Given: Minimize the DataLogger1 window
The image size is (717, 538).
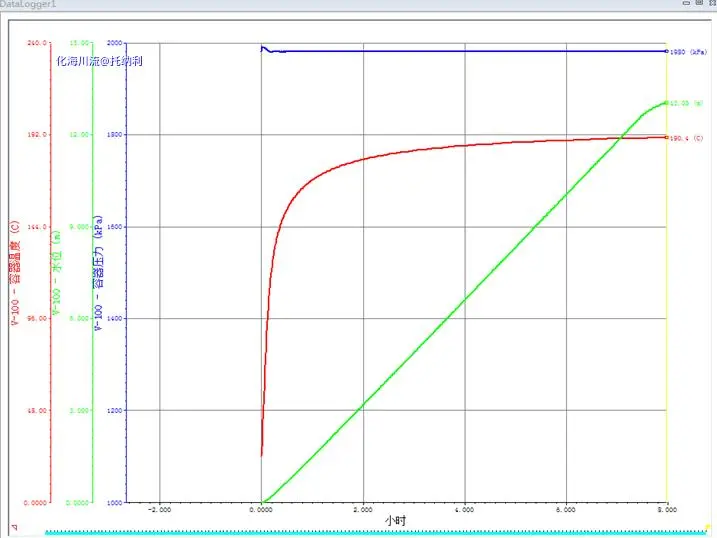Looking at the screenshot, I should (x=686, y=3).
